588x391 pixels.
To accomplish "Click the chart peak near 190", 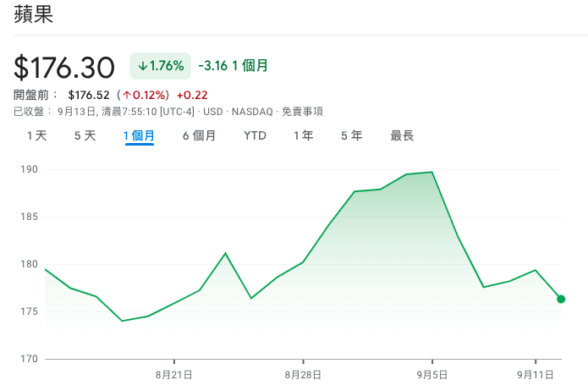I will (x=432, y=173).
